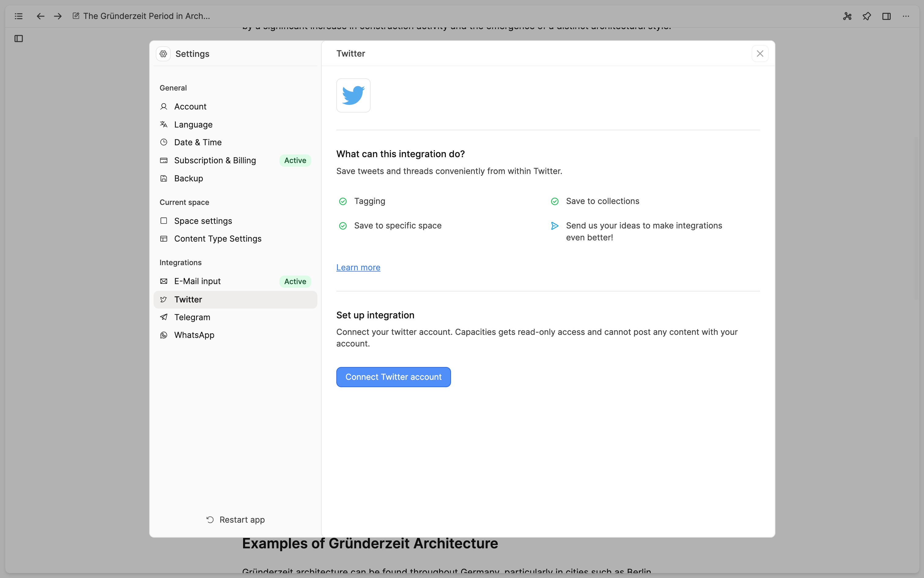Click the Twitter bird icon

(x=353, y=95)
